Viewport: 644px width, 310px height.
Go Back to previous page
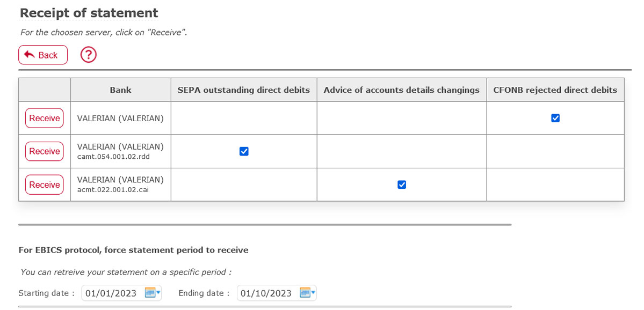[x=43, y=55]
